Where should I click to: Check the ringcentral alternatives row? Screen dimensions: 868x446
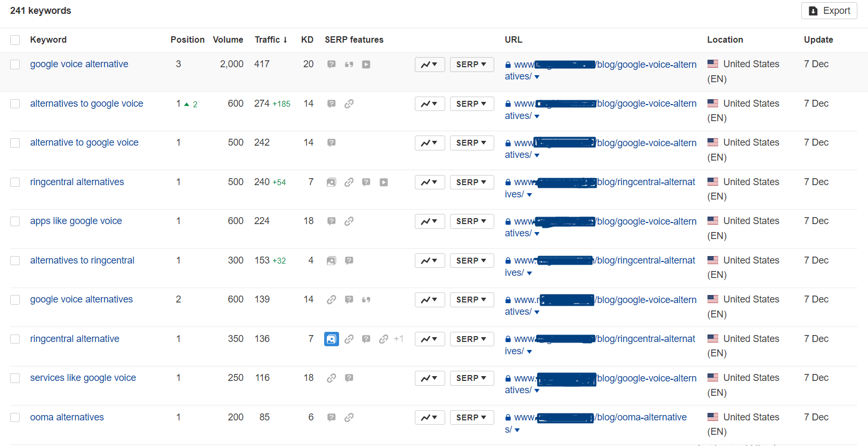point(15,182)
